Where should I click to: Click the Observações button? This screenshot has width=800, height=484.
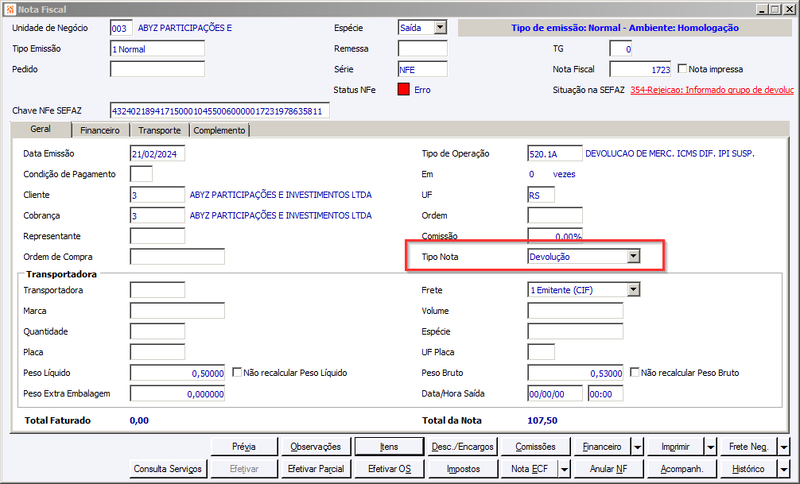(315, 447)
